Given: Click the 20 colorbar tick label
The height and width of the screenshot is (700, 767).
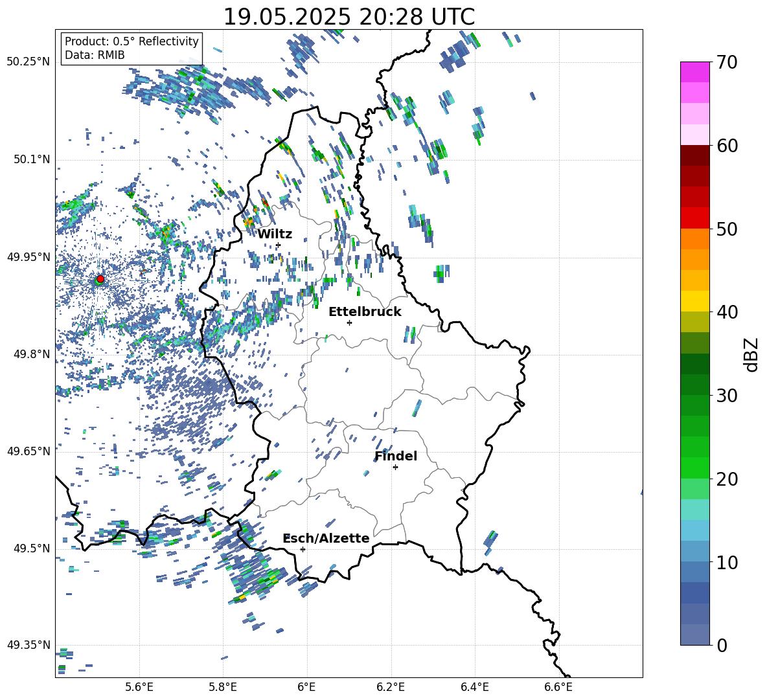Looking at the screenshot, I should 727,479.
